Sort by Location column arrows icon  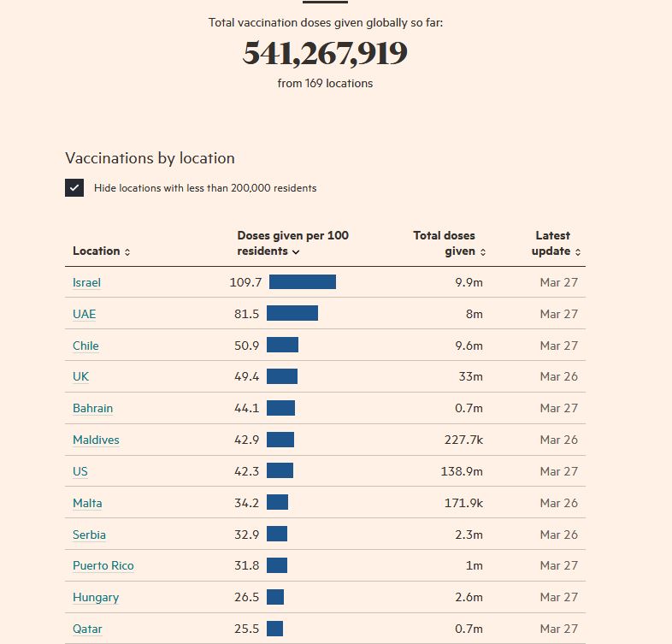[x=127, y=251]
